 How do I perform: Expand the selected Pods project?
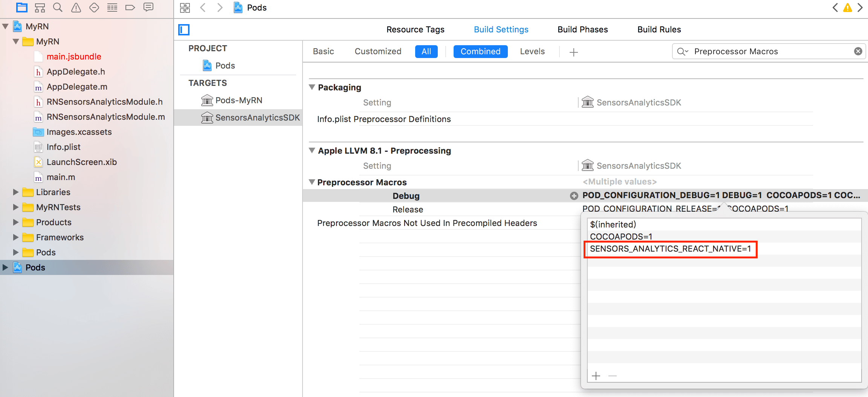click(5, 267)
